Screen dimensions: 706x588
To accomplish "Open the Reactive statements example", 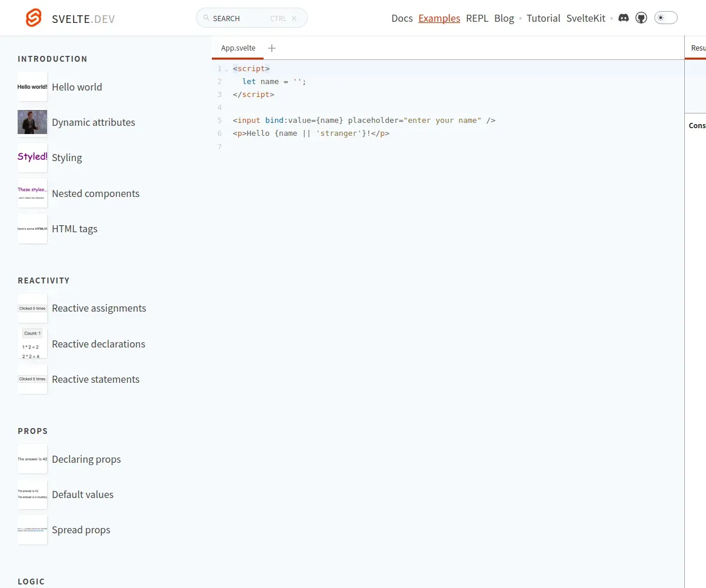I will (96, 379).
